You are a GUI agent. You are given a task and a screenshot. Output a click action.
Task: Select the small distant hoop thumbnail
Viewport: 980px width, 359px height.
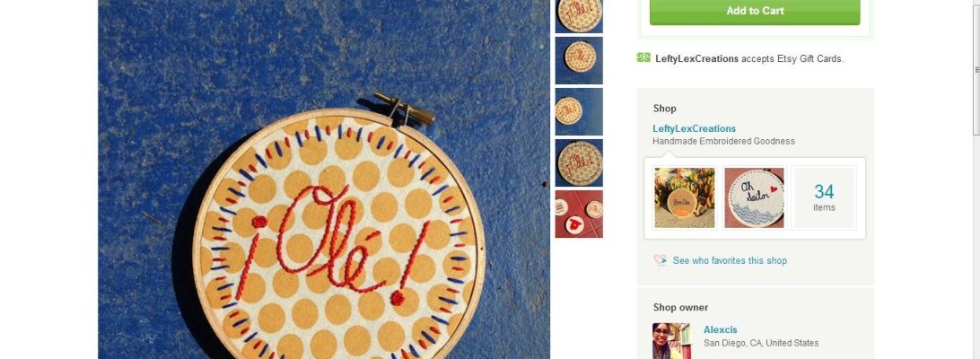tap(579, 112)
